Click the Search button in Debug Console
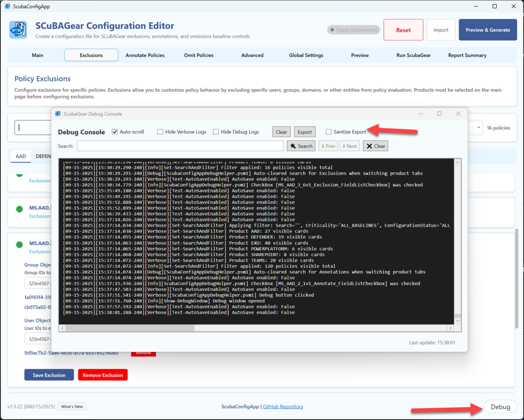 pos(301,146)
